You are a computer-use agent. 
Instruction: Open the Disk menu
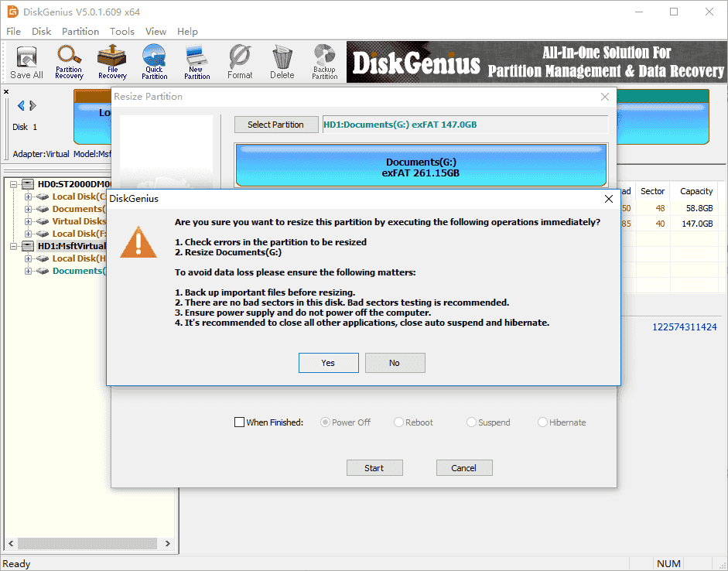41,31
